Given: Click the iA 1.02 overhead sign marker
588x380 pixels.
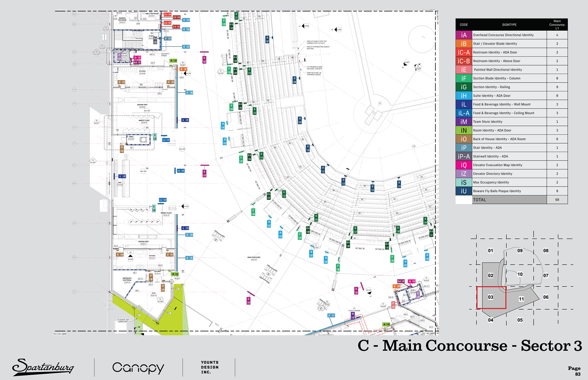Looking at the screenshot, I should [x=204, y=60].
